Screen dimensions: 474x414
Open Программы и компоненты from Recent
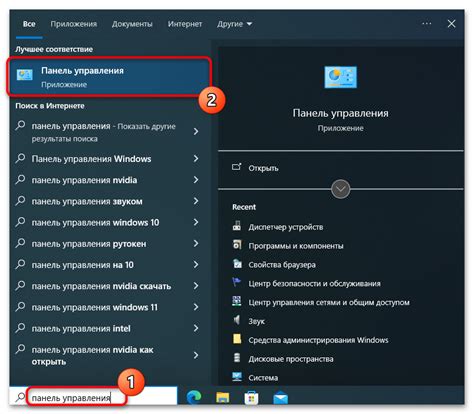pos(296,246)
